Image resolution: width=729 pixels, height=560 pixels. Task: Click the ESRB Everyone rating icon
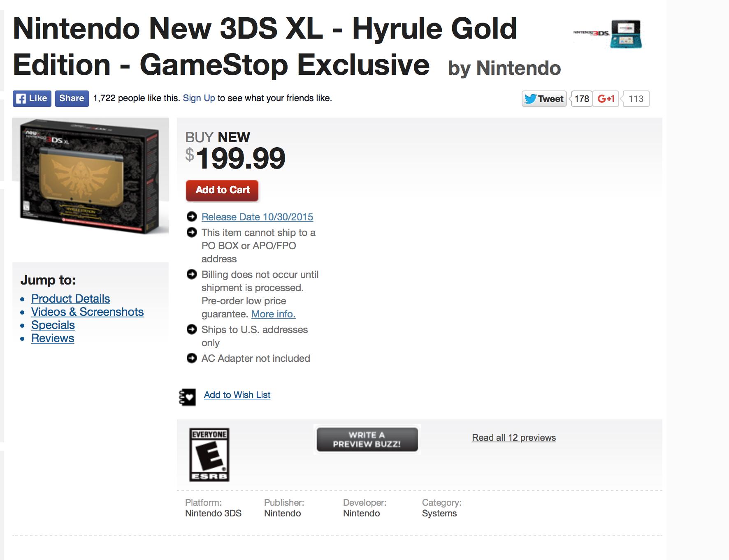point(209,455)
